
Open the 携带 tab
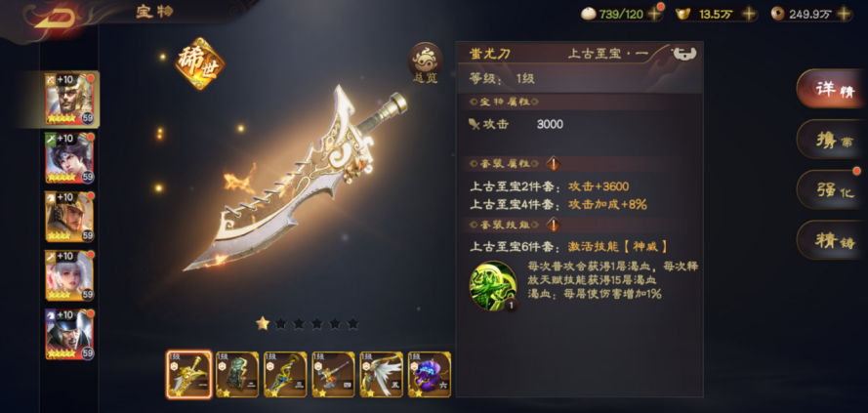click(832, 139)
